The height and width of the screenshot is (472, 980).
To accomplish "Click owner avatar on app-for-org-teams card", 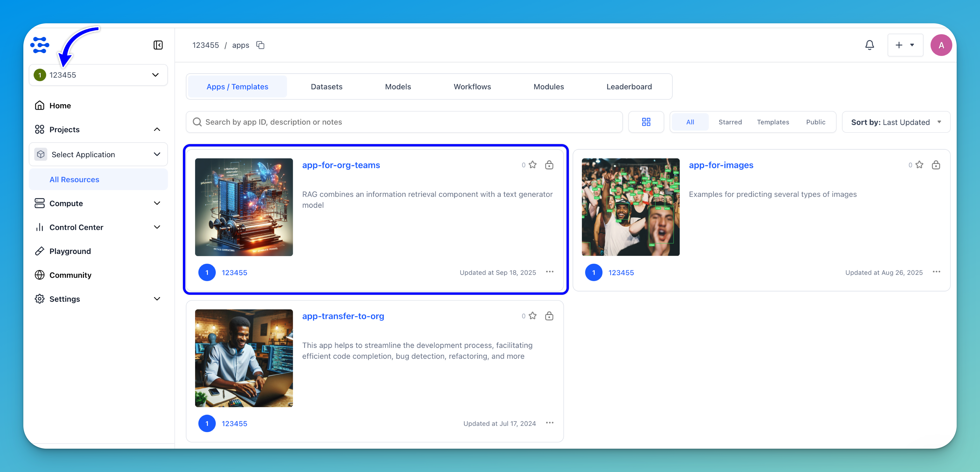I will click(x=207, y=272).
